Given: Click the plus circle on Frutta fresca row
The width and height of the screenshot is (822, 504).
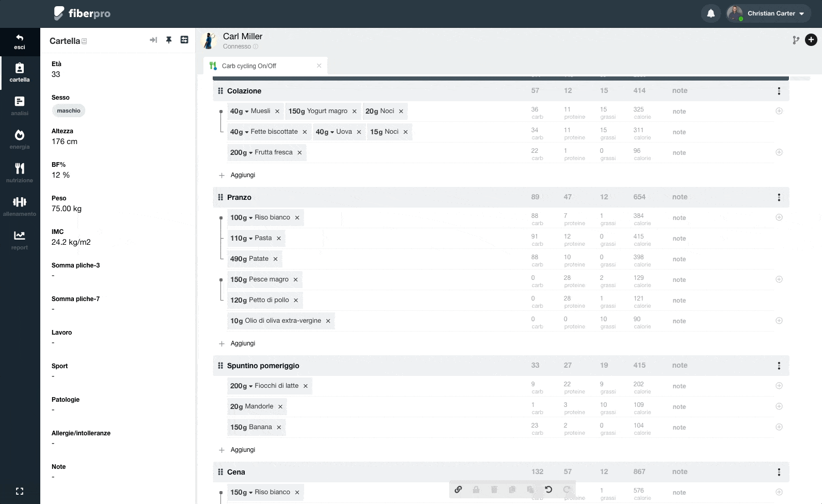Looking at the screenshot, I should (779, 152).
